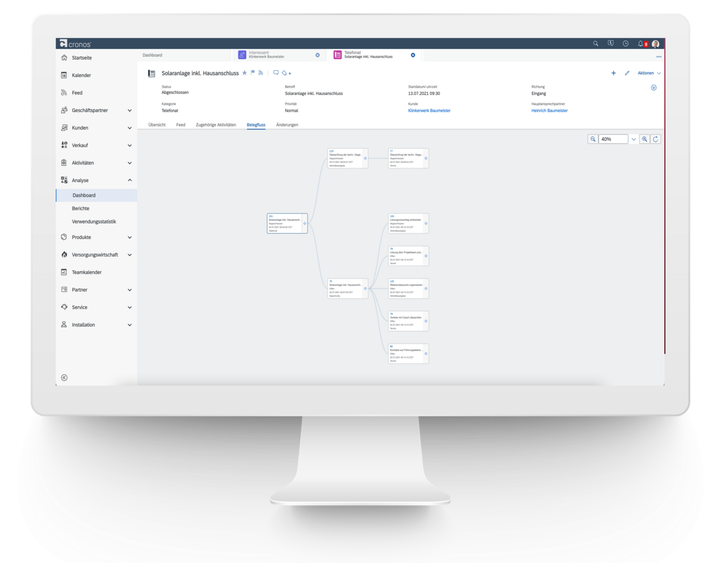Click the search icon in the header
Screen dimensions: 728x563
point(596,44)
